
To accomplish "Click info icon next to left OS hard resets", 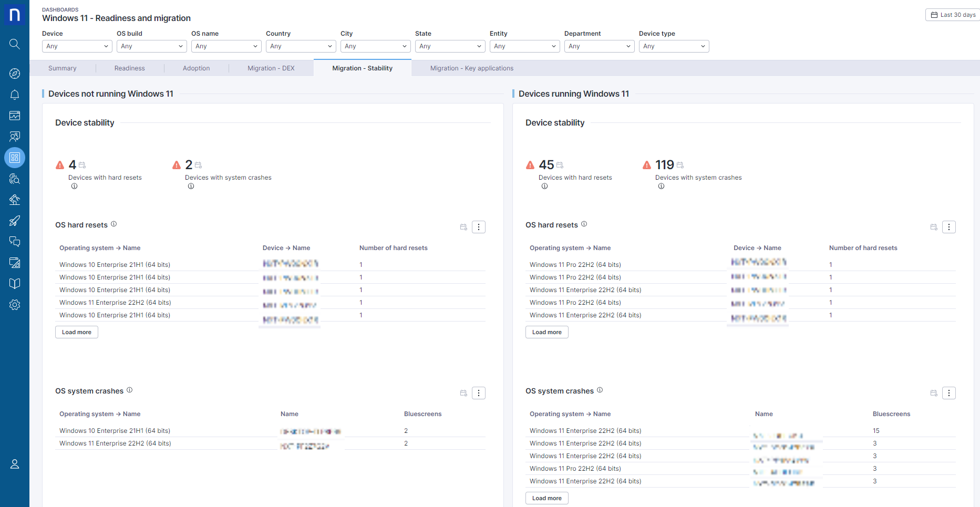I will [114, 224].
